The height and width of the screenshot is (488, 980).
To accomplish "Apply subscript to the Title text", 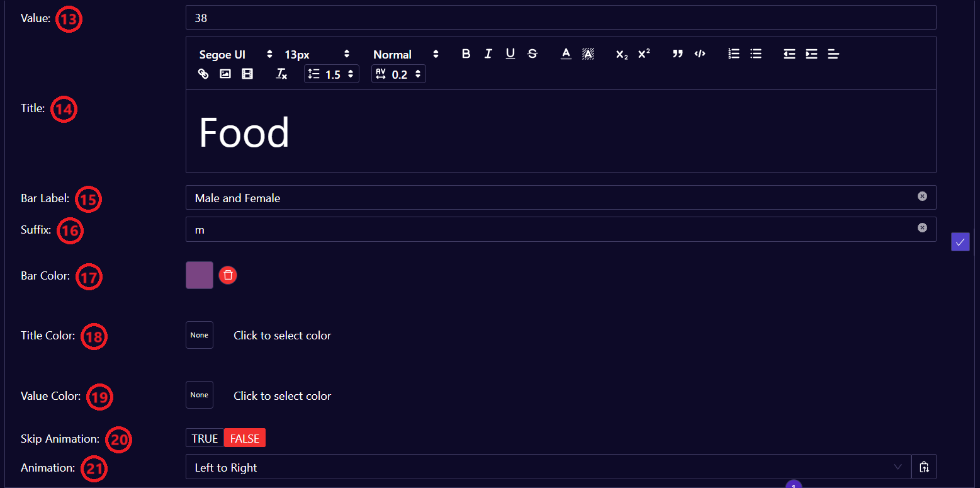I will pyautogui.click(x=621, y=54).
